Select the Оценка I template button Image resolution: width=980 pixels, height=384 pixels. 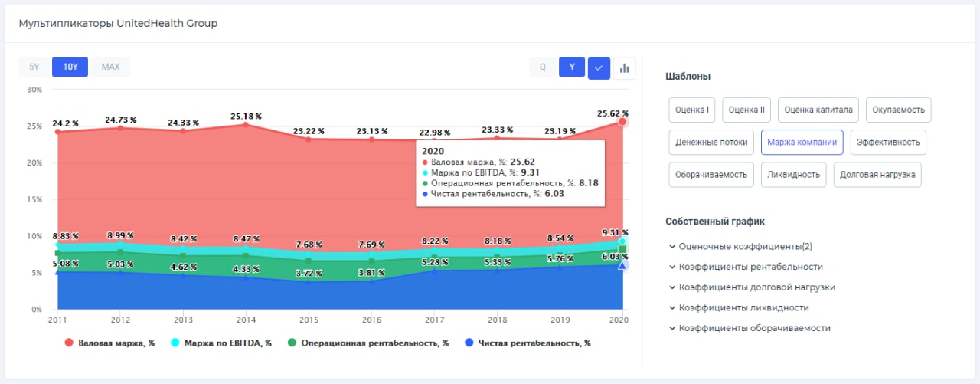(x=692, y=110)
